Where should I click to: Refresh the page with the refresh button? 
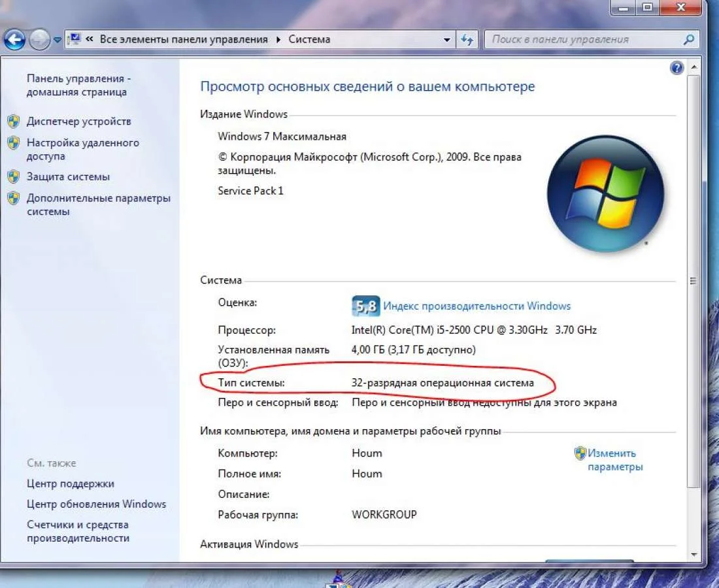pyautogui.click(x=467, y=40)
